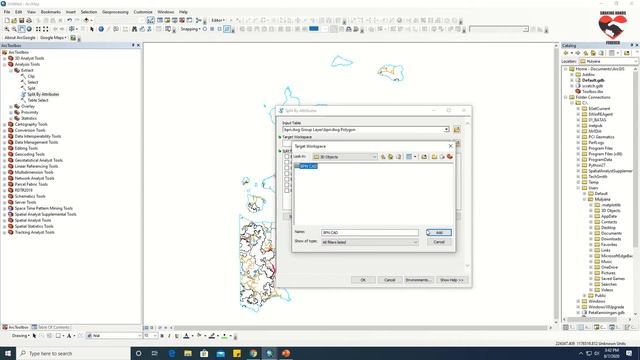Viewport: 640px width, 360px height.
Task: Open the Geoprocessing menu
Action: click(x=115, y=12)
